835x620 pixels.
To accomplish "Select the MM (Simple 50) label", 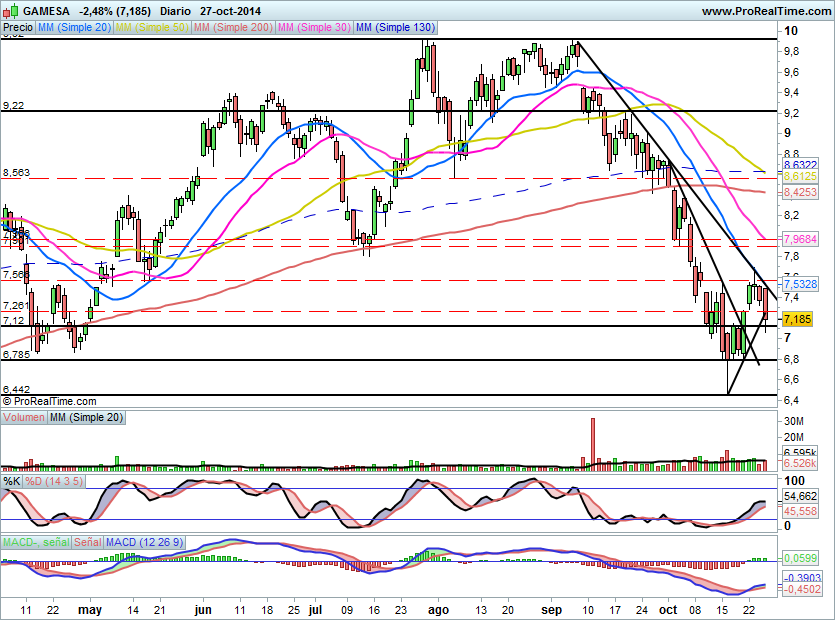I will (x=152, y=27).
